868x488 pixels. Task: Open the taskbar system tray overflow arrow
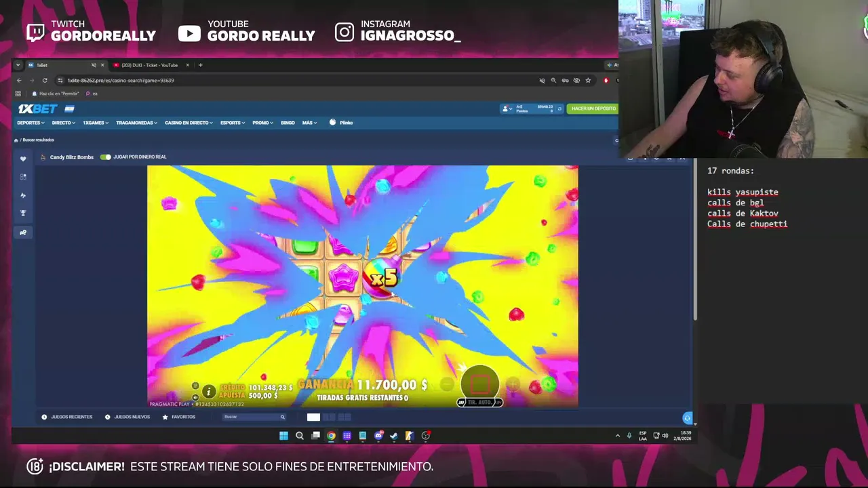point(617,436)
